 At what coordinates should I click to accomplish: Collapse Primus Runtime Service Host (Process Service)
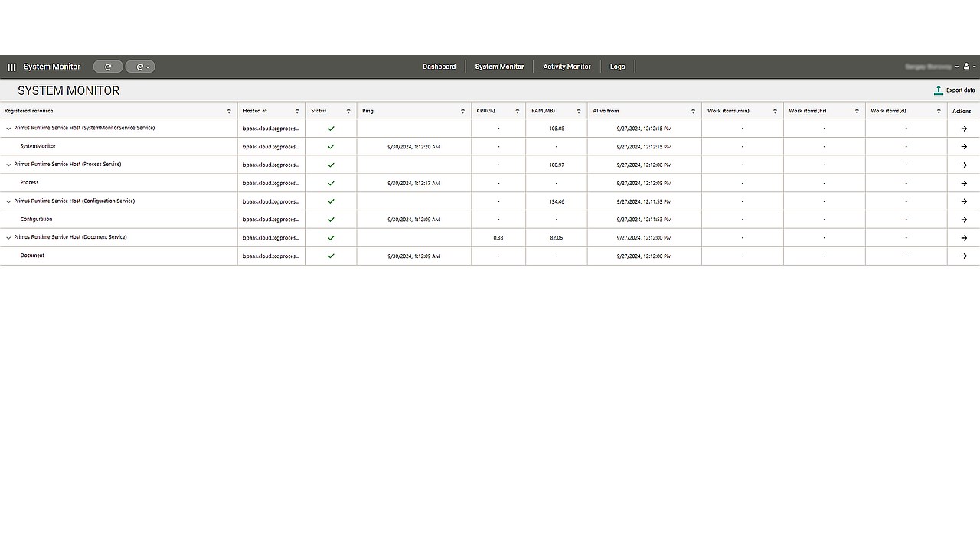(8, 165)
